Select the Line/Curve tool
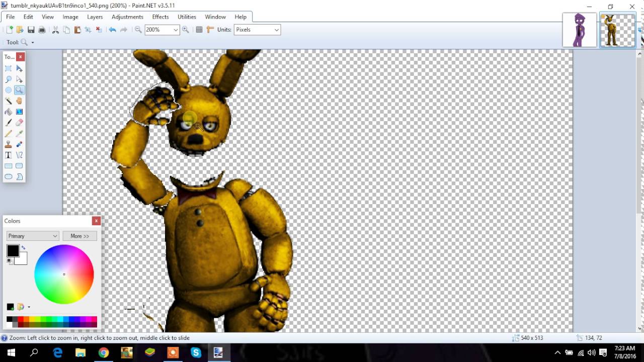This screenshot has height=362, width=644. 19,155
